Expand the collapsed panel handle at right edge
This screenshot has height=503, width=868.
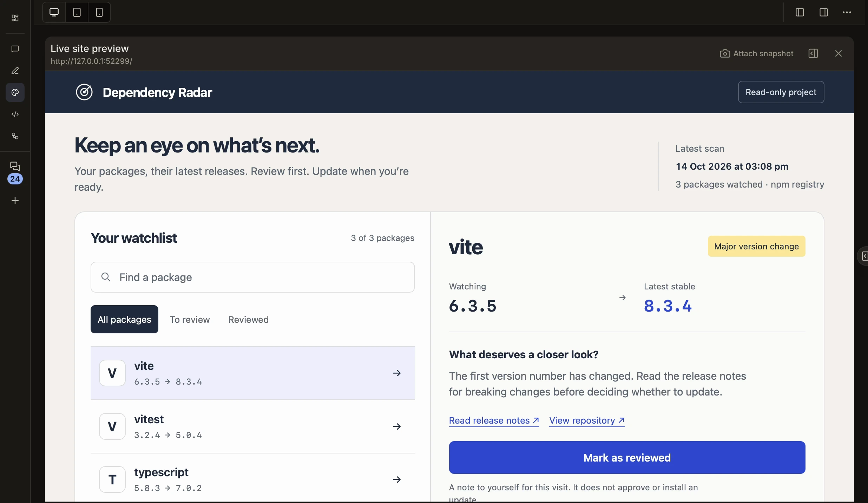point(863,256)
